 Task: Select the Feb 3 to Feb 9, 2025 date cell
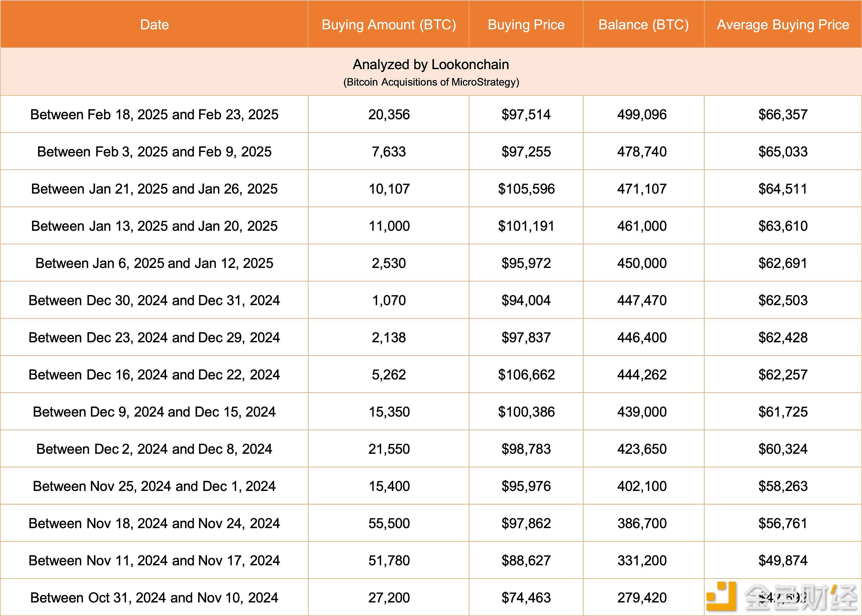click(154, 151)
